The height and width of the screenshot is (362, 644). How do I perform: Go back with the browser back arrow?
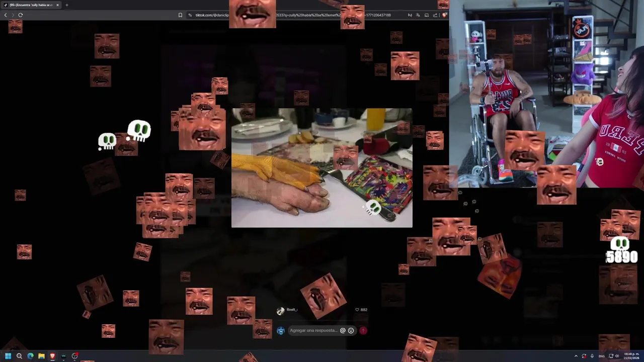[x=6, y=15]
